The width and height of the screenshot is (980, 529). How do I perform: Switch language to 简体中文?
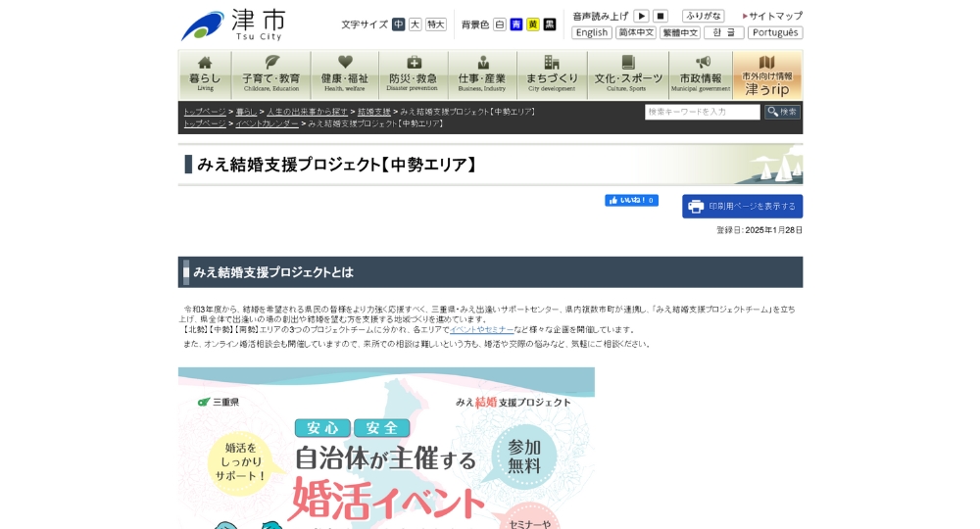[x=636, y=32]
